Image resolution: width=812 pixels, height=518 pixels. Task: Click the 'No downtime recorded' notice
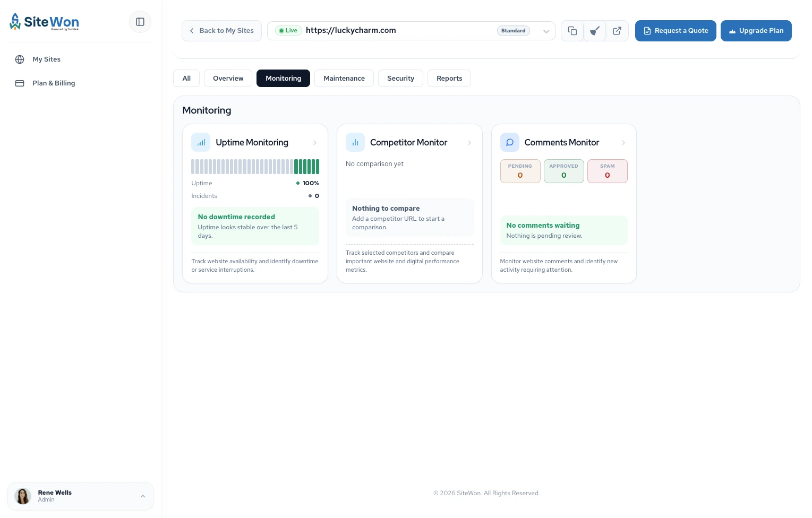pos(255,226)
